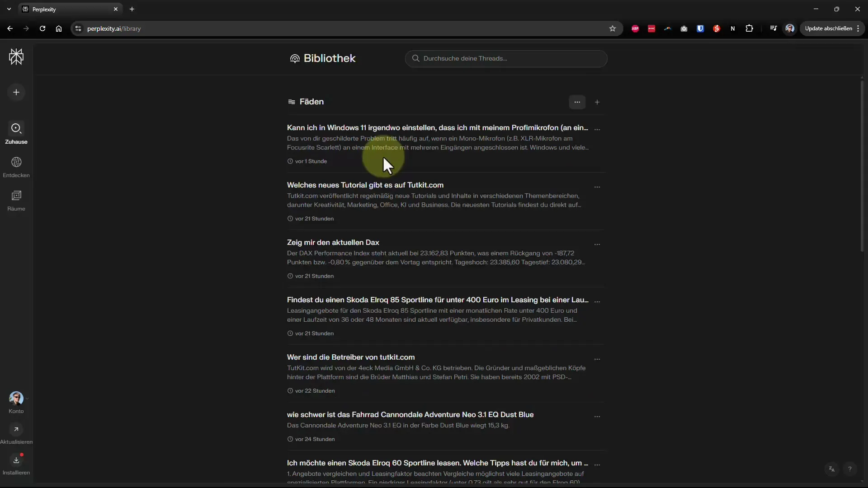Screen dimensions: 868x488
Task: Click search field Durchsuche deine Threads
Action: (506, 59)
